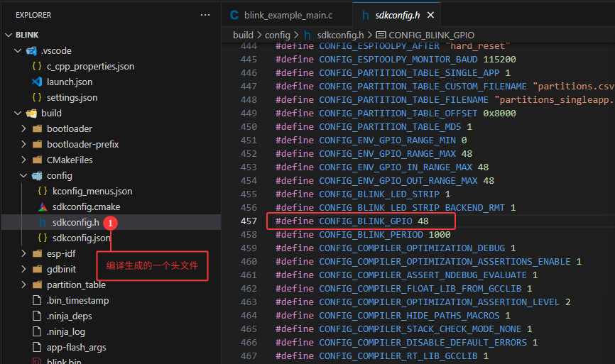Click the sdkconfig.json braces icon

(x=43, y=238)
